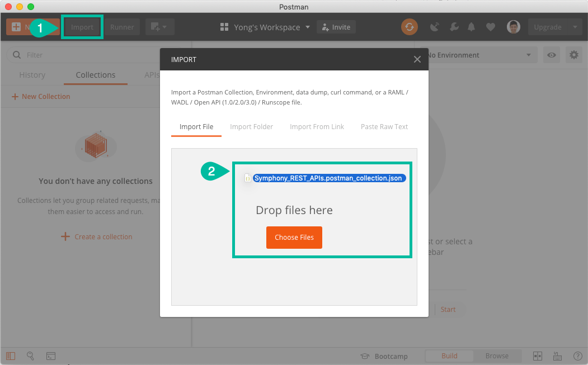Open Find and Replace search icon
The width and height of the screenshot is (588, 365).
(x=30, y=356)
